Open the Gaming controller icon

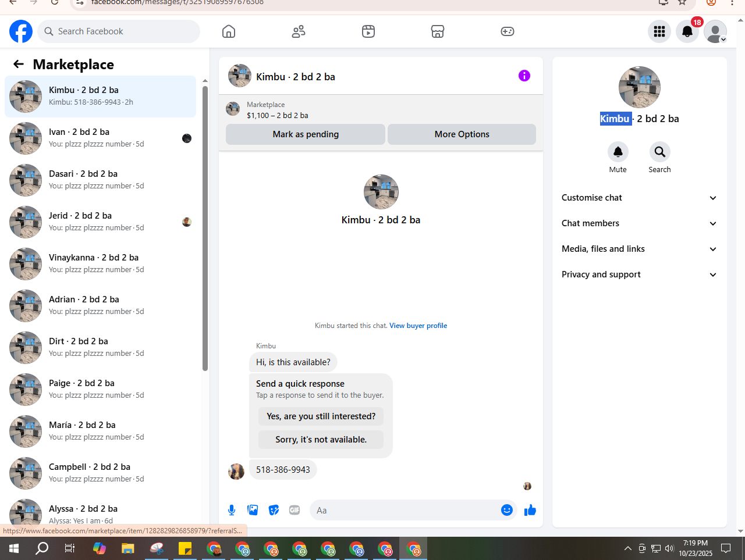[x=508, y=31]
